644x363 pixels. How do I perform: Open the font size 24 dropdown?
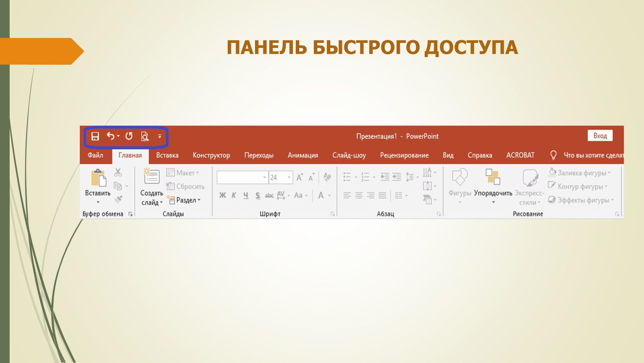pyautogui.click(x=289, y=177)
